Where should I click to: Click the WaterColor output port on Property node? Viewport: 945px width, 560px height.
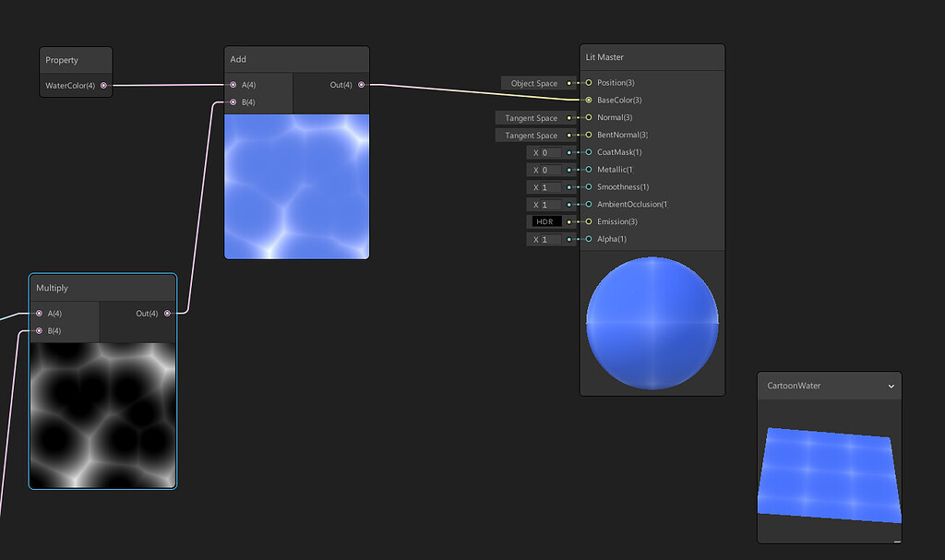(x=102, y=85)
